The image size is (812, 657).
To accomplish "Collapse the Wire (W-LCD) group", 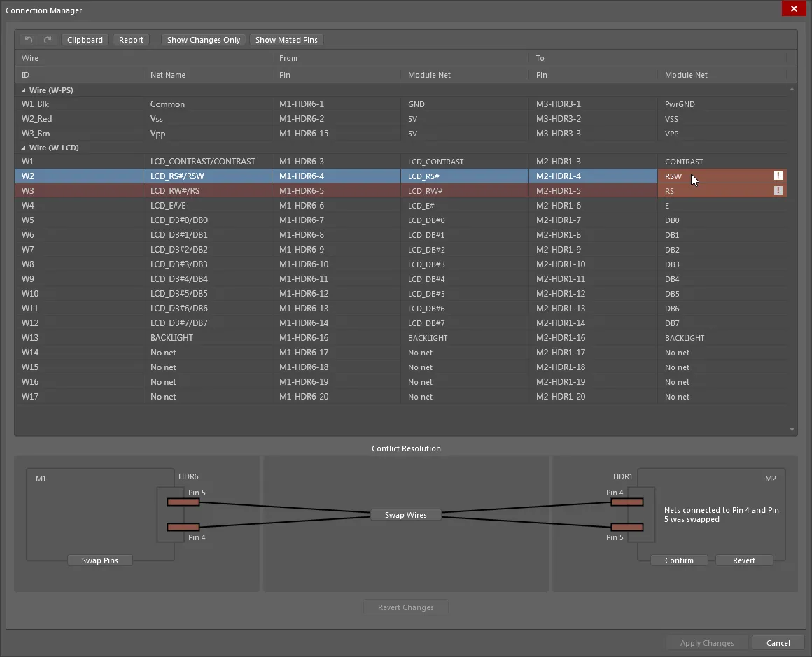I will [x=23, y=148].
